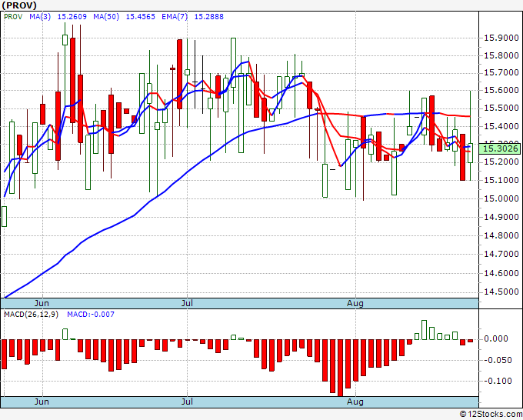Click the 15.8000 price axis label
The image size is (523, 420).
pyautogui.click(x=501, y=55)
